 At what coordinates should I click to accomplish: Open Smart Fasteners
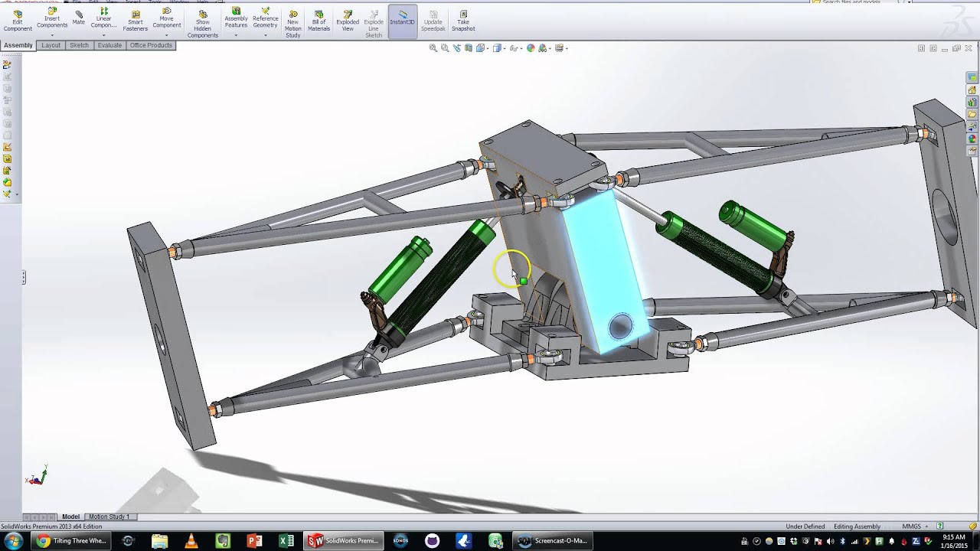click(136, 21)
